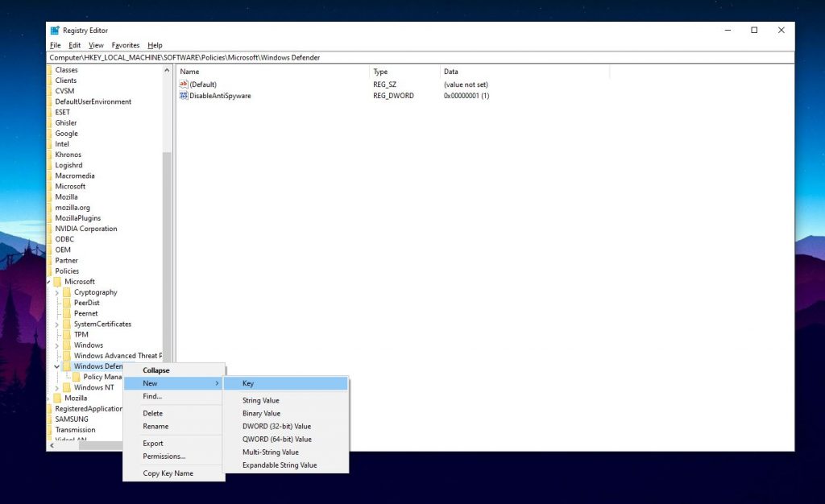825x504 pixels.
Task: Expand the Cryptography key
Action: tap(57, 293)
